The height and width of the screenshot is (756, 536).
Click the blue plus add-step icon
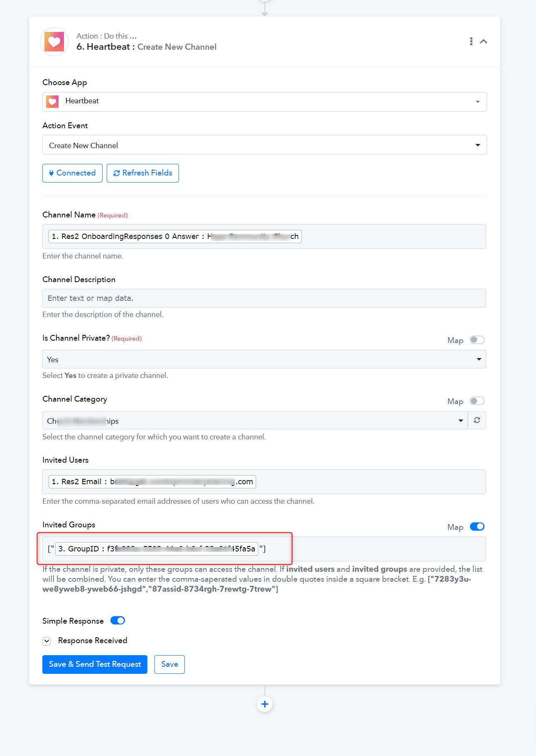click(x=265, y=704)
